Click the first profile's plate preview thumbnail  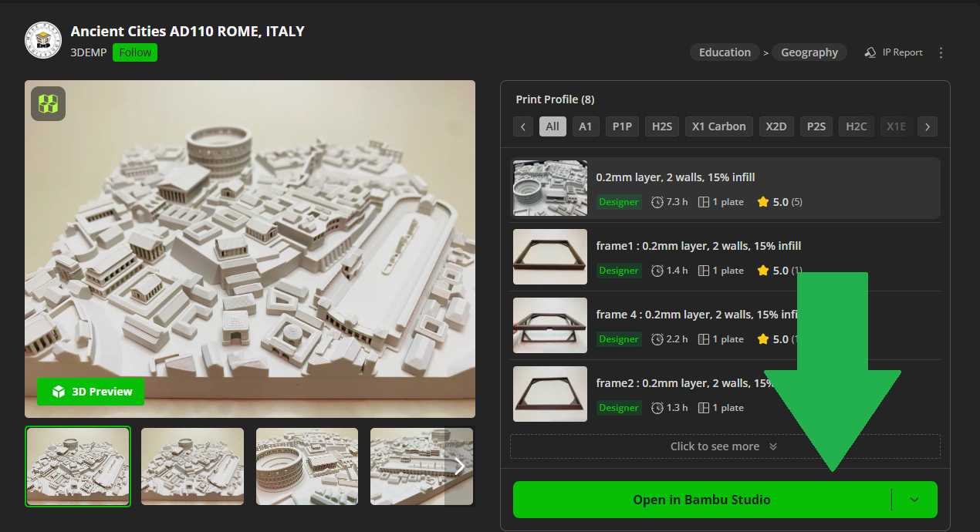[550, 188]
